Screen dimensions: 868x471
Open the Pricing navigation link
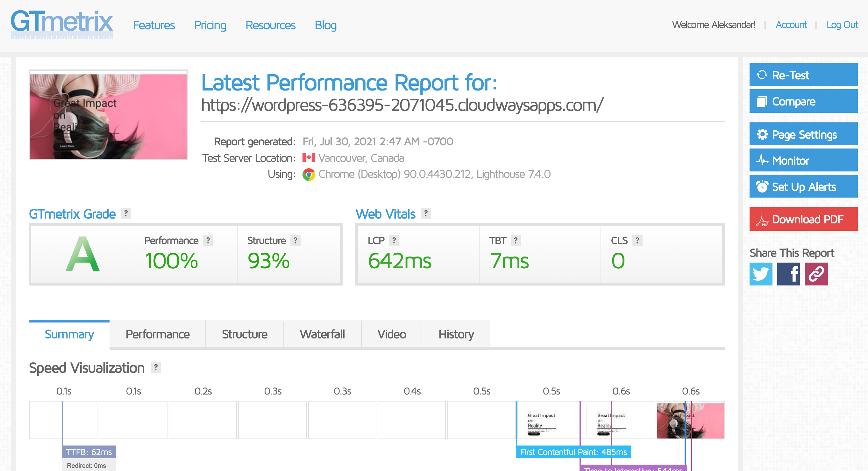point(210,25)
